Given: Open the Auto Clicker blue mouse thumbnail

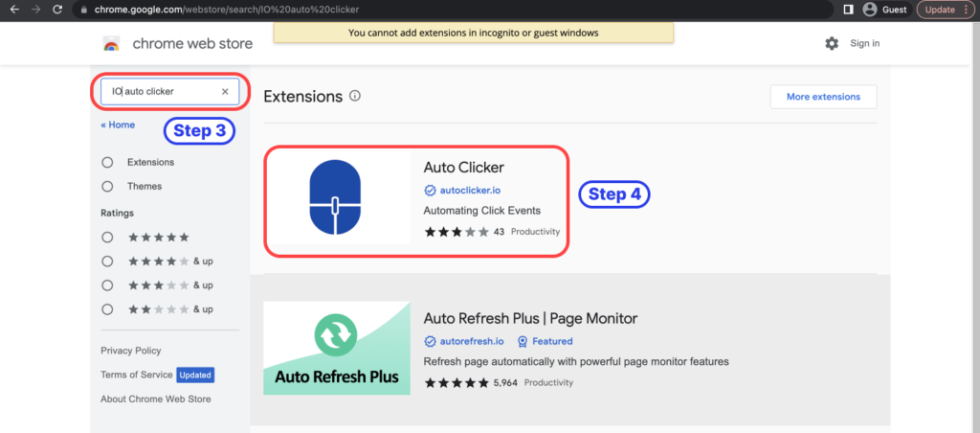Looking at the screenshot, I should [336, 197].
